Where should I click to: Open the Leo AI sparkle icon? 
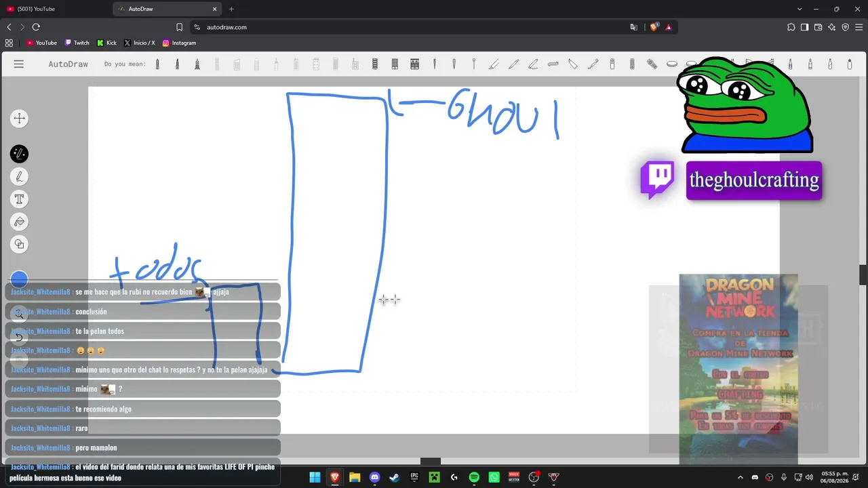pyautogui.click(x=831, y=27)
